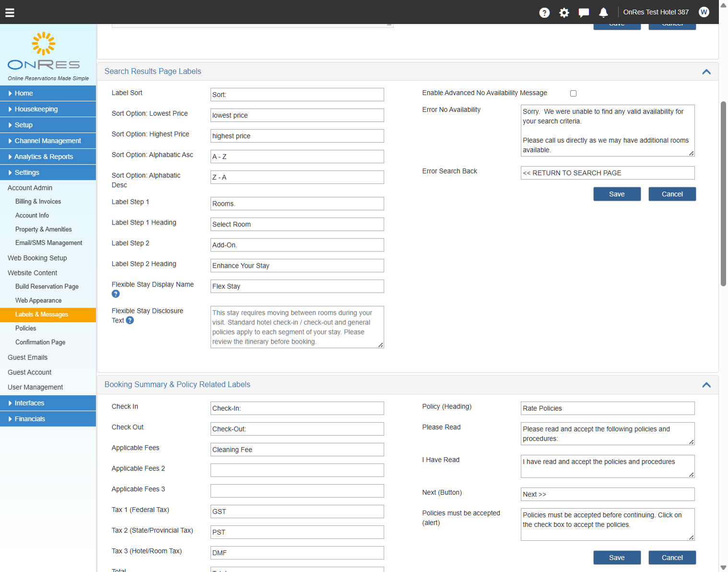728x572 pixels.
Task: Click the Policy (Heading) Rate Policies field
Action: point(608,408)
